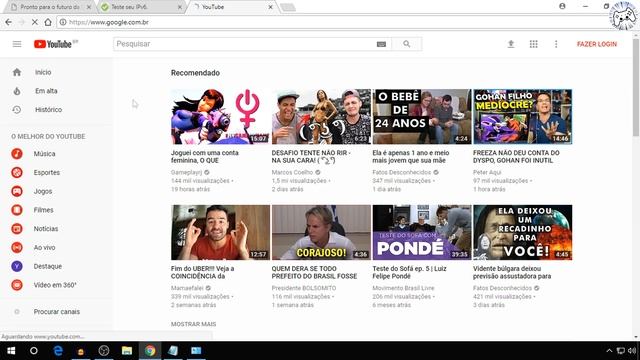Open the Marcos Coelho channel link
Image resolution: width=640 pixels, height=360 pixels.
click(x=292, y=172)
